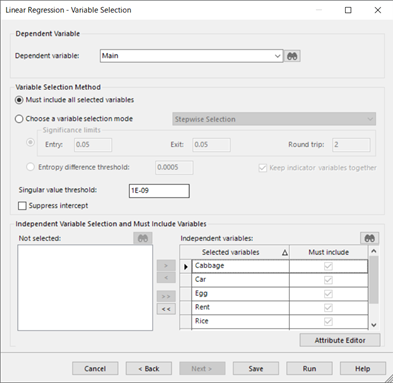393x383 pixels.
Task: Select the Car variable row
Action: tap(240, 280)
